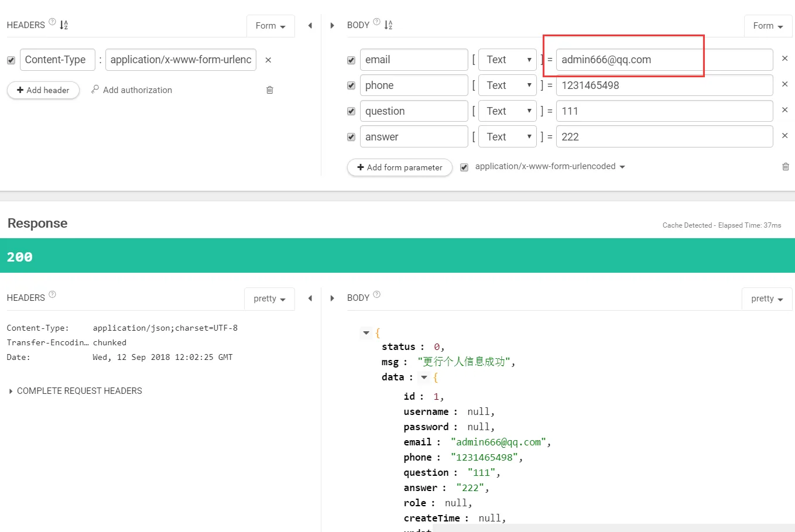Edit the application/x-www-form-urlenc header value field
This screenshot has height=532, width=795.
point(181,60)
